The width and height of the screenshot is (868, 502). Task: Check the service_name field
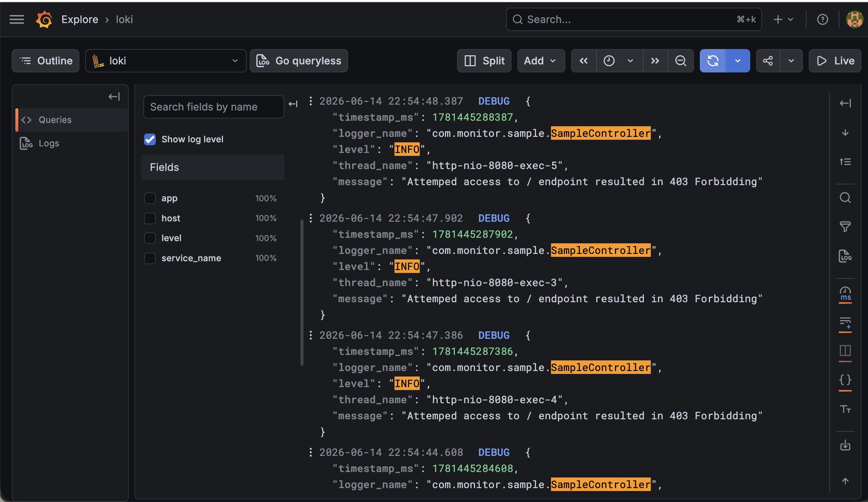pos(150,258)
